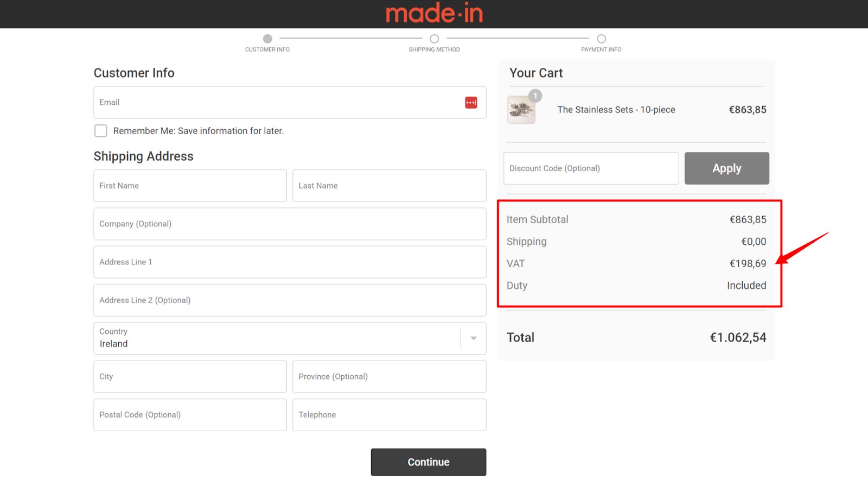Click the made-in logo in header

(434, 14)
